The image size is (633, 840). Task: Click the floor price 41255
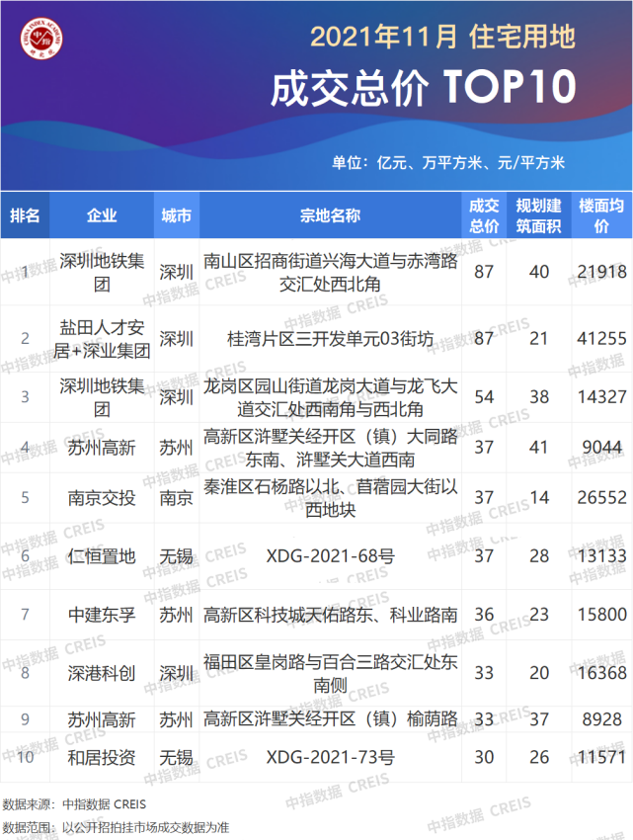click(601, 339)
